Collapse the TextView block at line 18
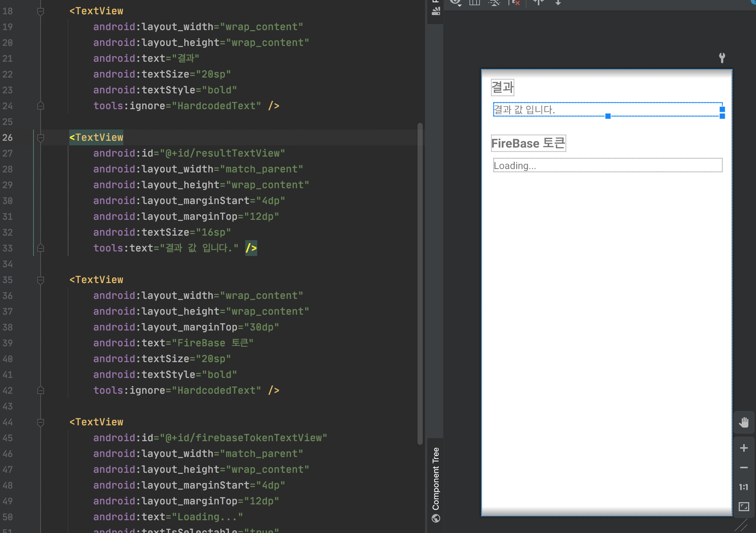This screenshot has width=756, height=533. pyautogui.click(x=41, y=11)
